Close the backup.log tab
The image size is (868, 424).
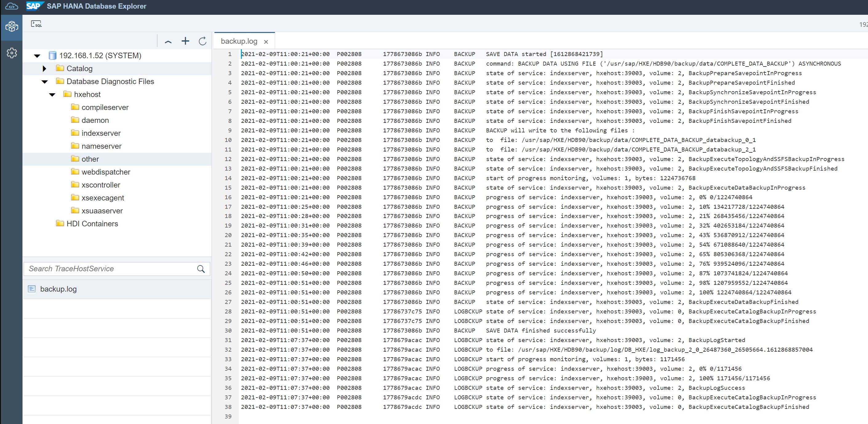266,42
